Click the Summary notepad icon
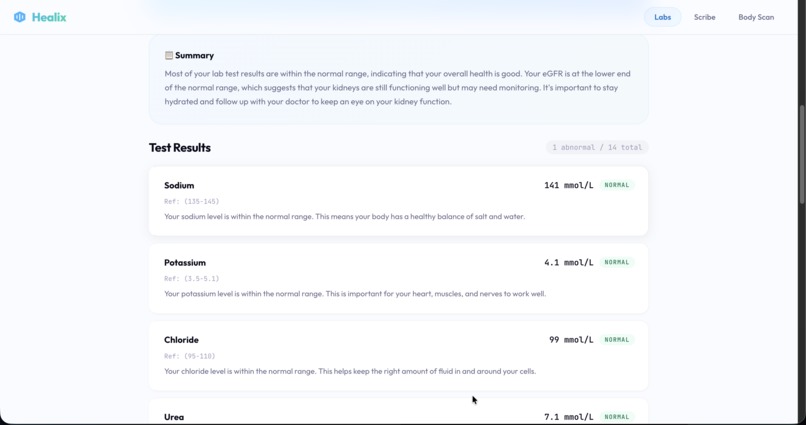This screenshot has height=425, width=806. [x=169, y=55]
